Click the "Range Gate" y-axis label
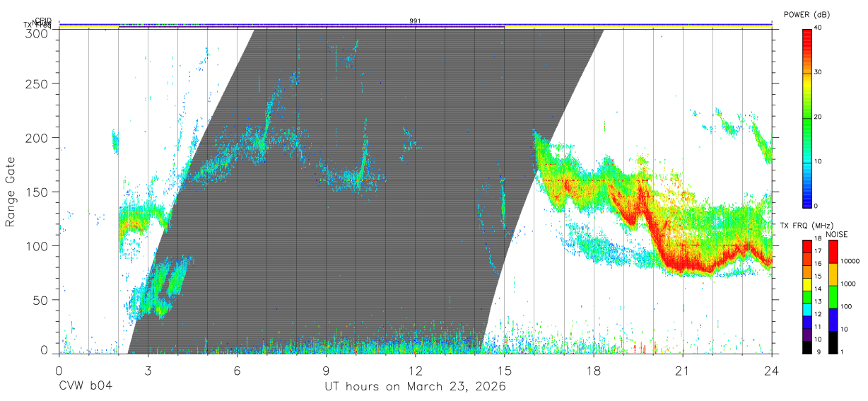This screenshot has height=401, width=868. (x=11, y=192)
